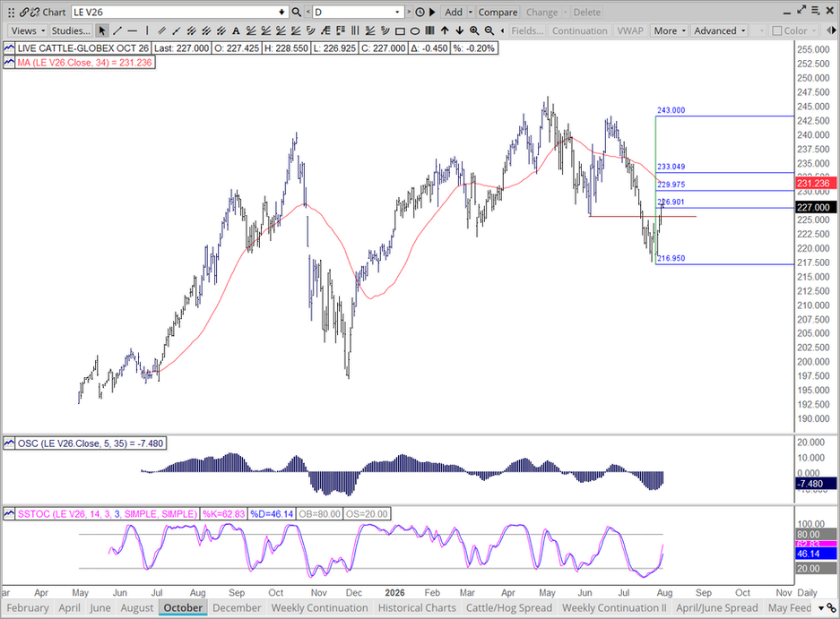
Task: Open the Weekly Continuation tab
Action: point(320,607)
